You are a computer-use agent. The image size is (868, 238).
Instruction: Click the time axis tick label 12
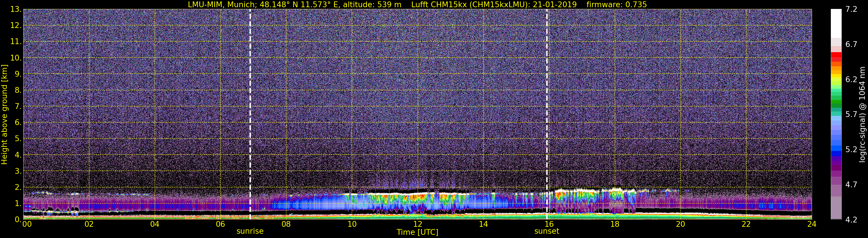[417, 224]
